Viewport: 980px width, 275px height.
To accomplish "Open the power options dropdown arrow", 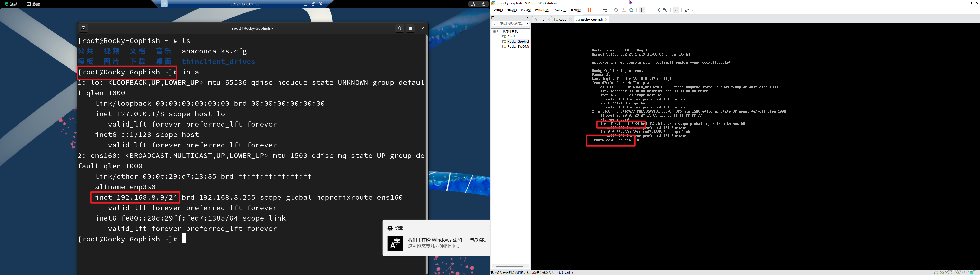I will [595, 10].
